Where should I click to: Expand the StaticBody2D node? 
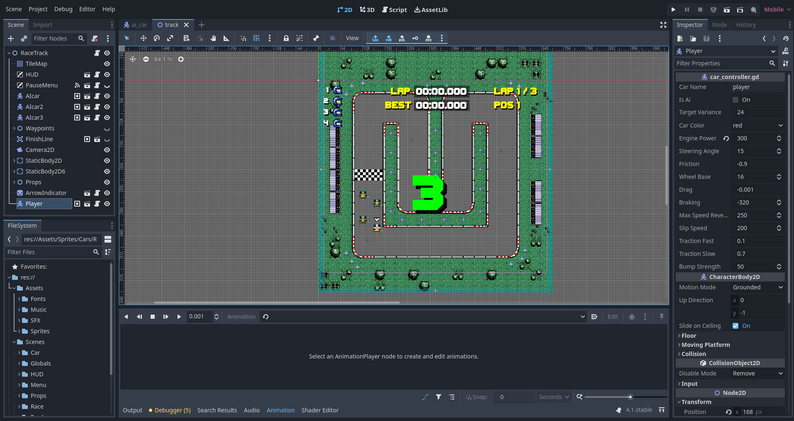[14, 161]
